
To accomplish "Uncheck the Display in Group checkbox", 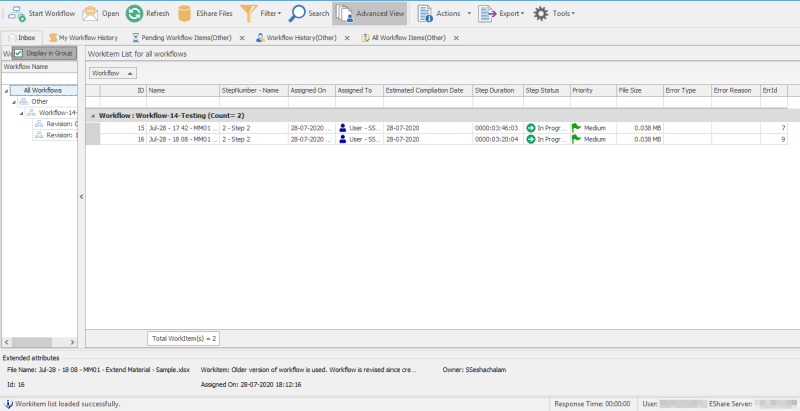I will (19, 52).
